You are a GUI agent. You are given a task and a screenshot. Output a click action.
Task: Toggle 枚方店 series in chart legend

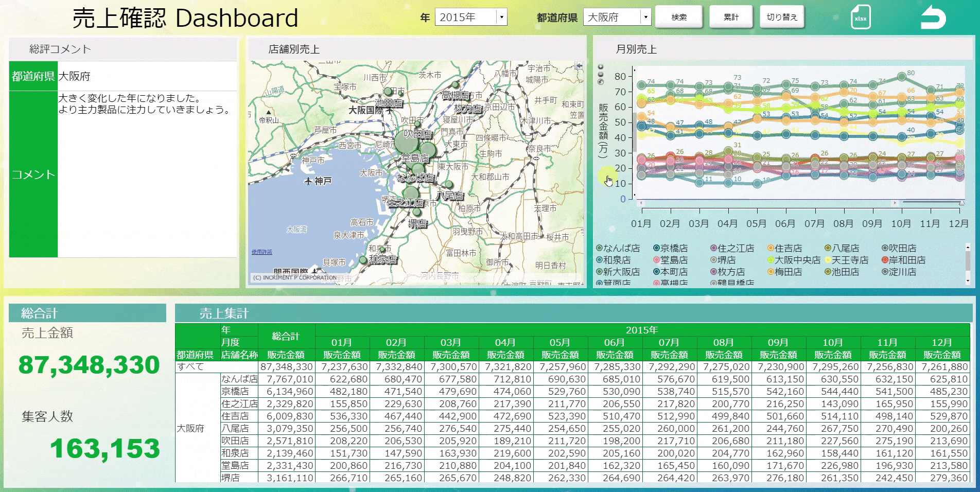(727, 272)
